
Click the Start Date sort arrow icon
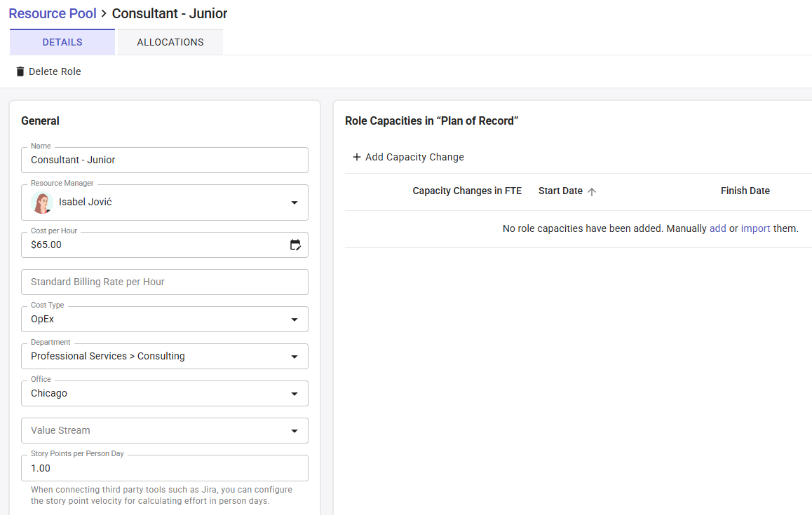(592, 191)
